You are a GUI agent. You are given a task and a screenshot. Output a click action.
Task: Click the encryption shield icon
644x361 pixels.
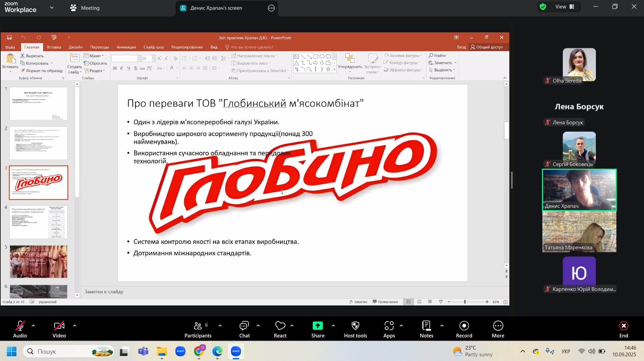[x=543, y=7]
